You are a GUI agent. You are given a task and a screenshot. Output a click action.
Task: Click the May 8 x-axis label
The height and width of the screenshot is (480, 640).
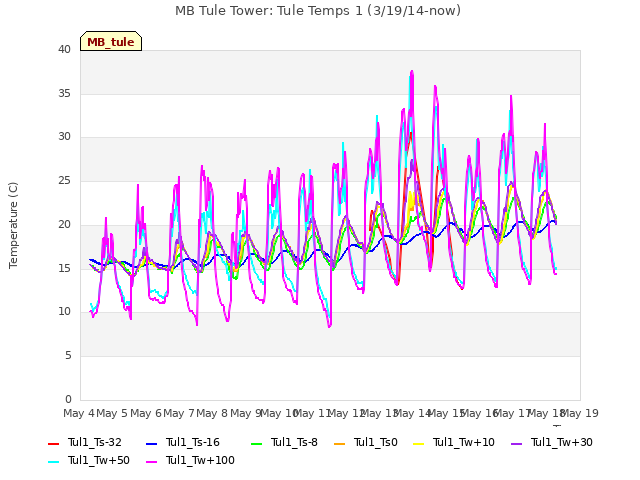[212, 413]
